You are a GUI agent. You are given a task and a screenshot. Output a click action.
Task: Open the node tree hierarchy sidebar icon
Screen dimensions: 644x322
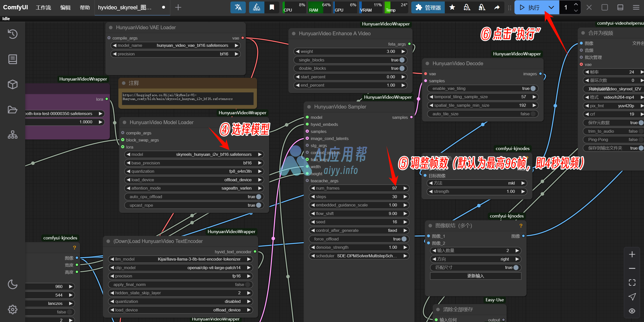[13, 135]
